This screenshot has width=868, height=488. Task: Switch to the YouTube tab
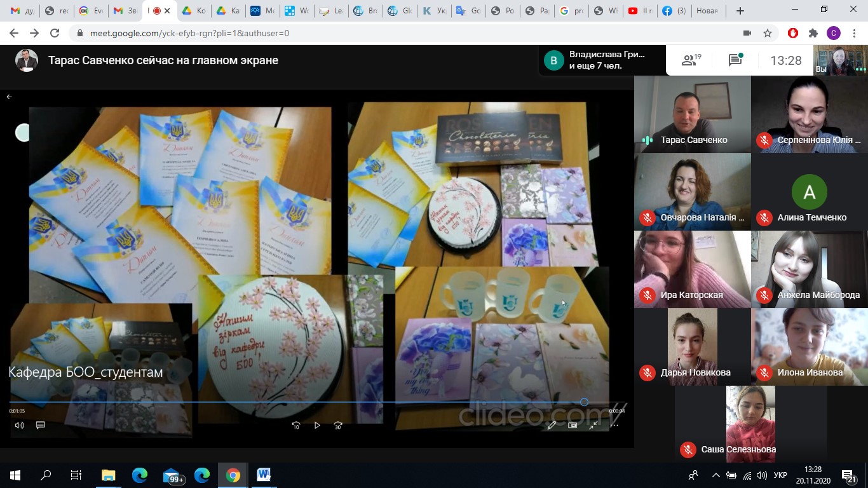pyautogui.click(x=640, y=11)
